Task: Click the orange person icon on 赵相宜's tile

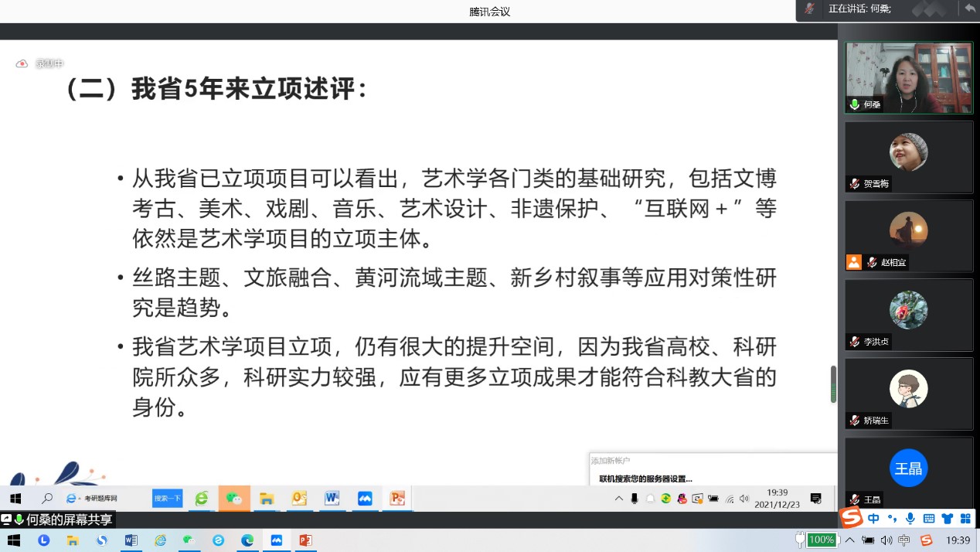Action: (x=854, y=262)
